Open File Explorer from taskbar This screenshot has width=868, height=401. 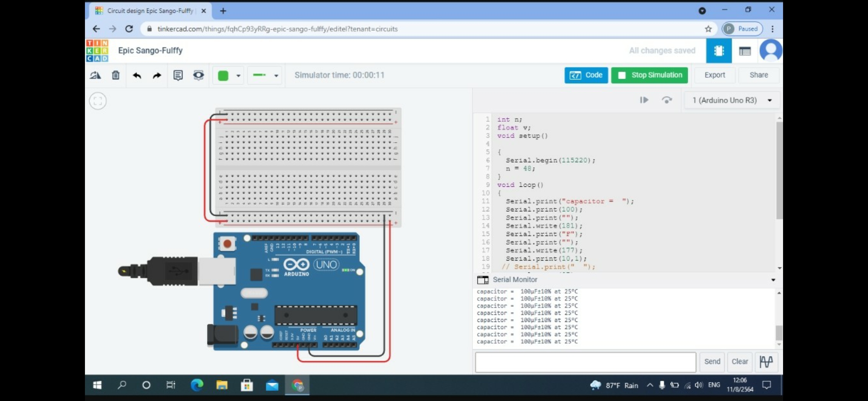pyautogui.click(x=222, y=385)
